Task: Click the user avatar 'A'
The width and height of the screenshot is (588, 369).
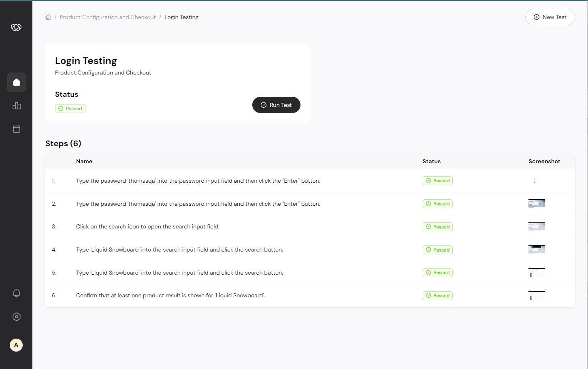Action: [x=16, y=345]
